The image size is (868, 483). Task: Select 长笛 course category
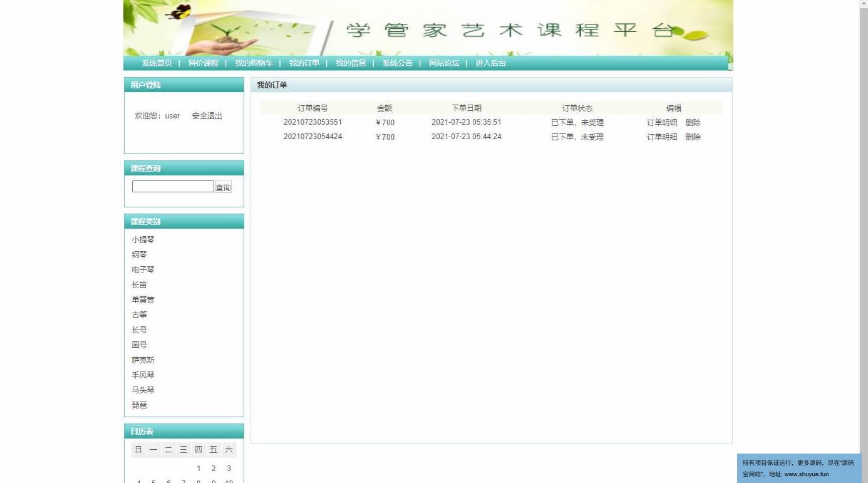point(139,285)
